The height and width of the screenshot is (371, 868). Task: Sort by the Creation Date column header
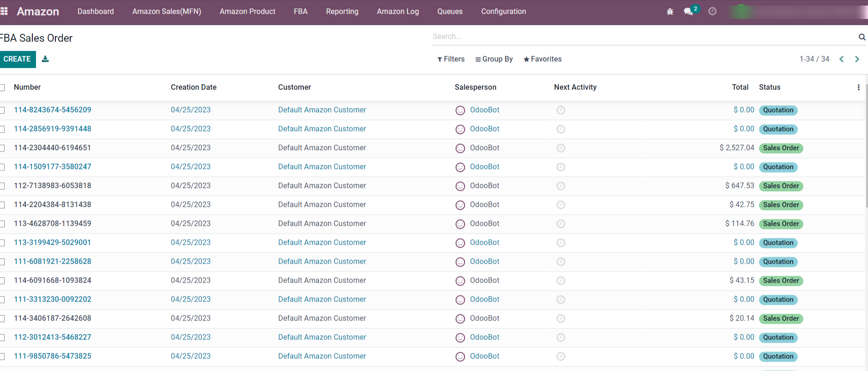point(193,87)
